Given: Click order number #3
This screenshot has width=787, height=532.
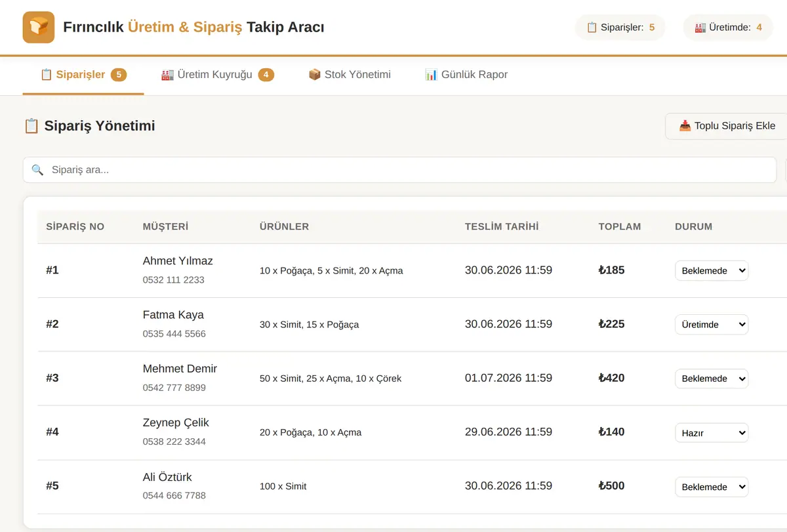Looking at the screenshot, I should coord(52,378).
